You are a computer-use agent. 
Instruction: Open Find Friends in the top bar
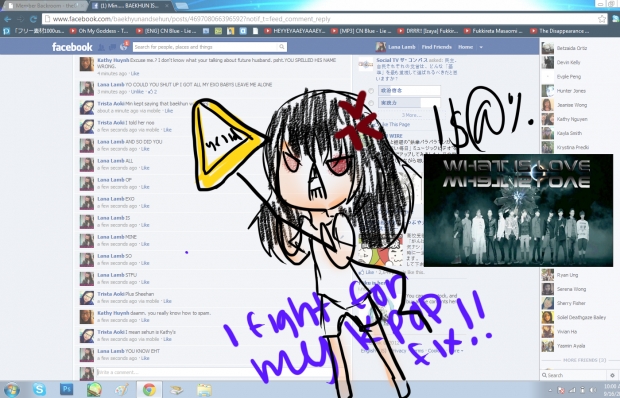[437, 47]
